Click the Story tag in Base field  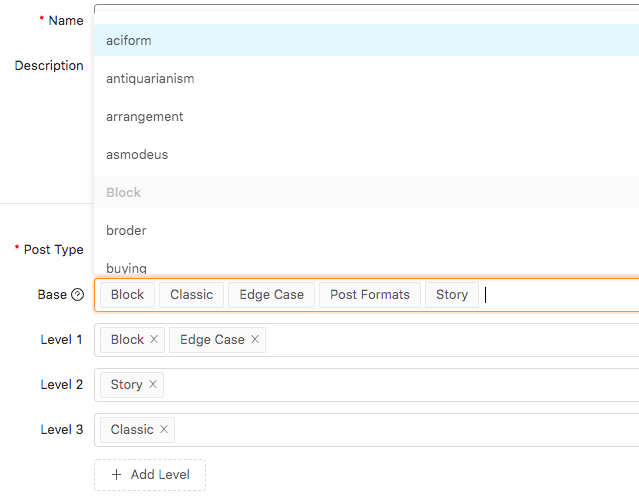[x=452, y=295]
